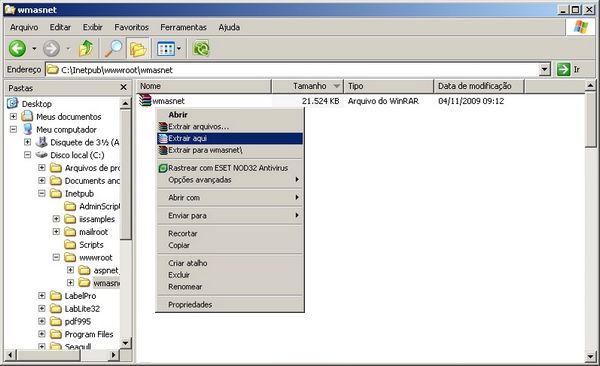Open Abrir com submenu

(x=230, y=198)
